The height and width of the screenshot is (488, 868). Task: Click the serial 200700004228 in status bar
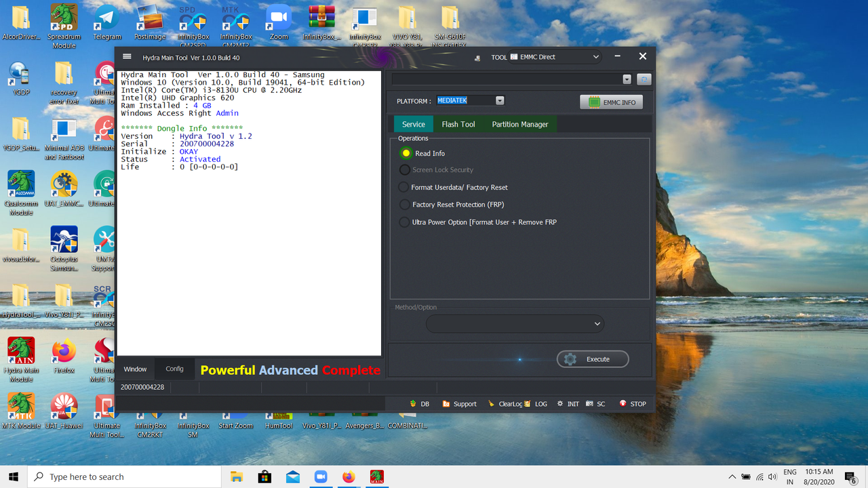point(142,387)
